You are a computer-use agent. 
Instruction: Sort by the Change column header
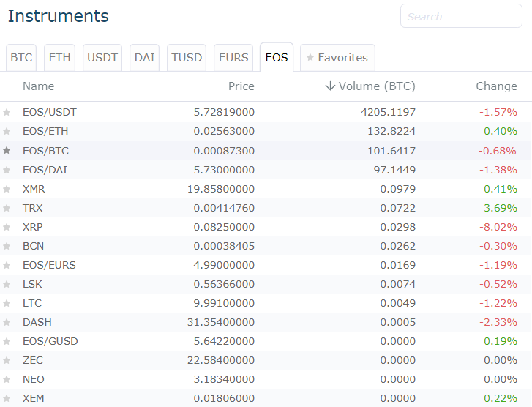496,86
